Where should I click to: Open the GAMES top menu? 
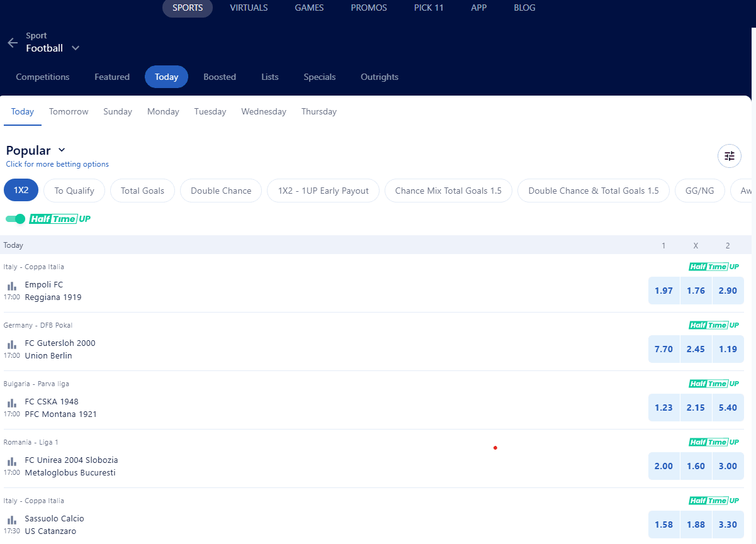[309, 8]
